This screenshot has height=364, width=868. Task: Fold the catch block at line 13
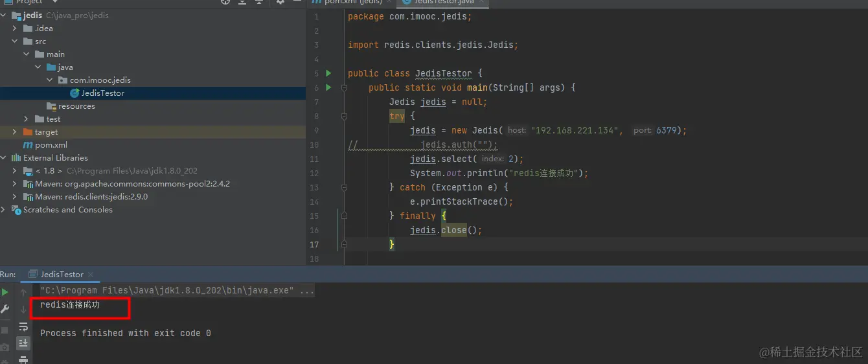click(344, 187)
